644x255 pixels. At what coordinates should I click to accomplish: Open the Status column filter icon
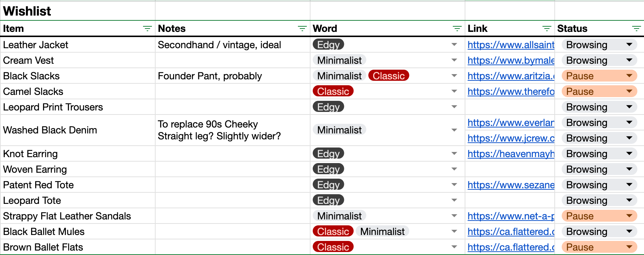coord(637,29)
